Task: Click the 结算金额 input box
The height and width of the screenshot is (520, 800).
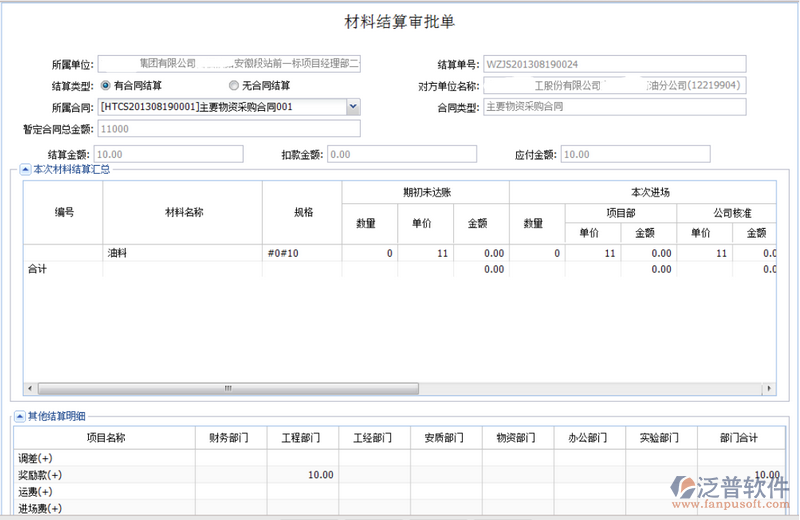Action: [169, 154]
